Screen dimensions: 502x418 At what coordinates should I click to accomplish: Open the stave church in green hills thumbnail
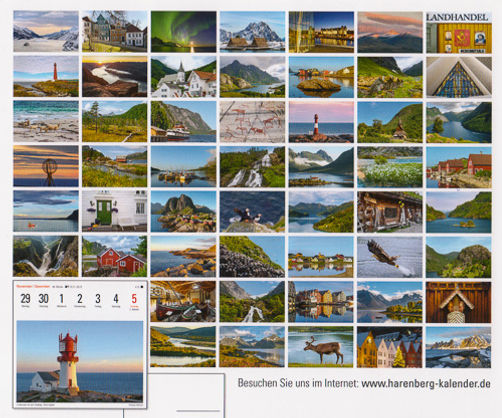tap(390, 122)
